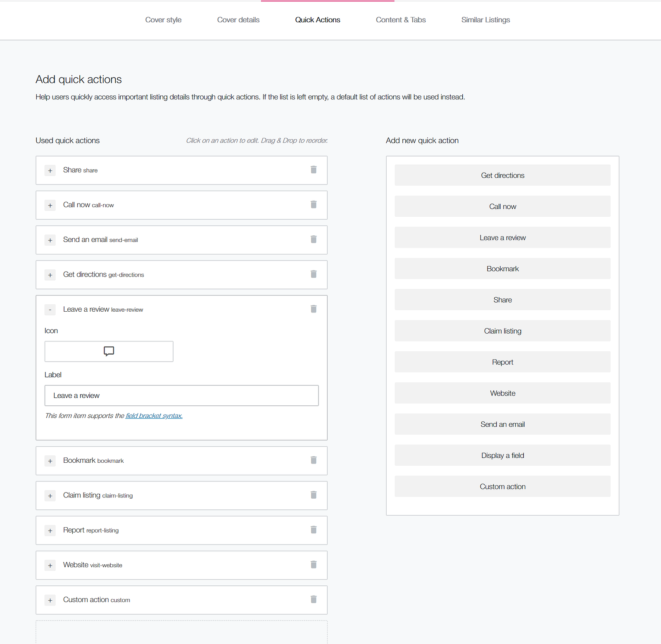Image resolution: width=661 pixels, height=644 pixels.
Task: Open the field bracket syntax link
Action: pyautogui.click(x=154, y=416)
